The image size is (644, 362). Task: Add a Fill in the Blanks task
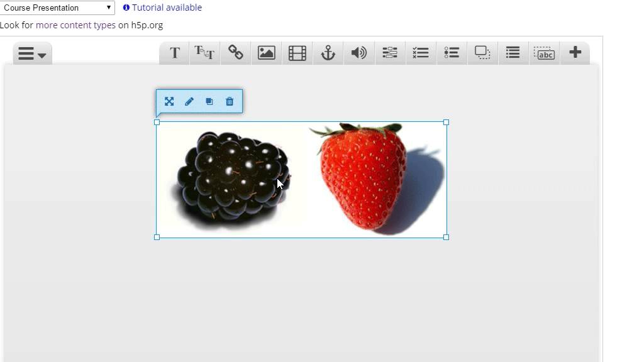[x=390, y=53]
